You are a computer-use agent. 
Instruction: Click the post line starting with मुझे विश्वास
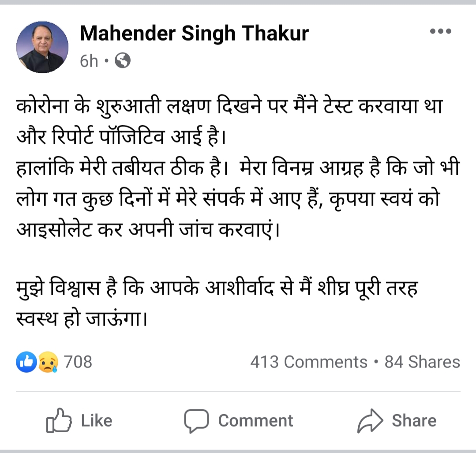(x=217, y=289)
